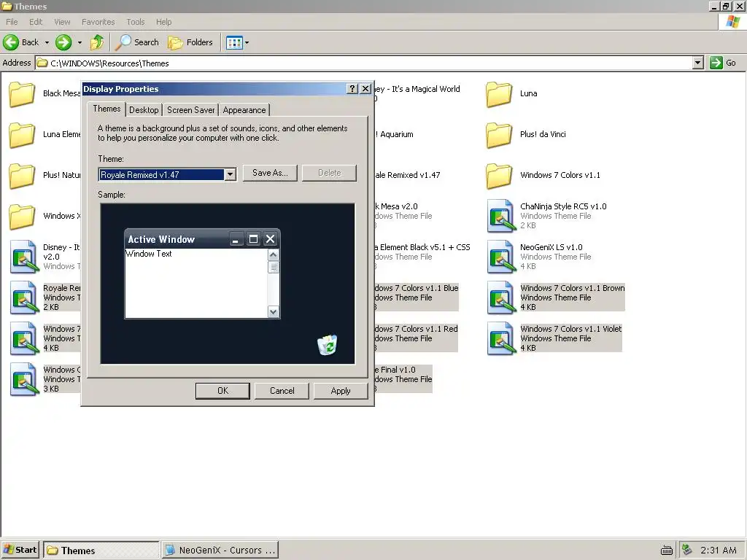Click the Themes taskbar button
This screenshot has width=747, height=560.
pyautogui.click(x=101, y=551)
